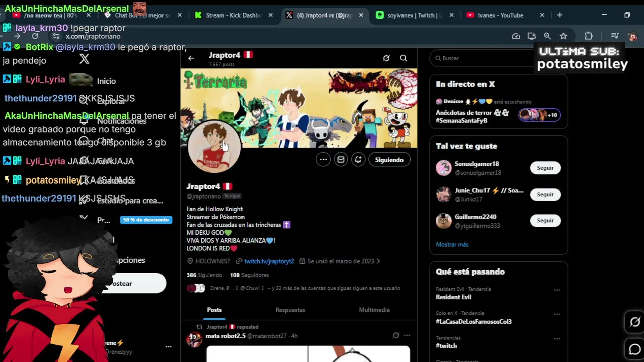Open more options for #twitch trend

557,338
